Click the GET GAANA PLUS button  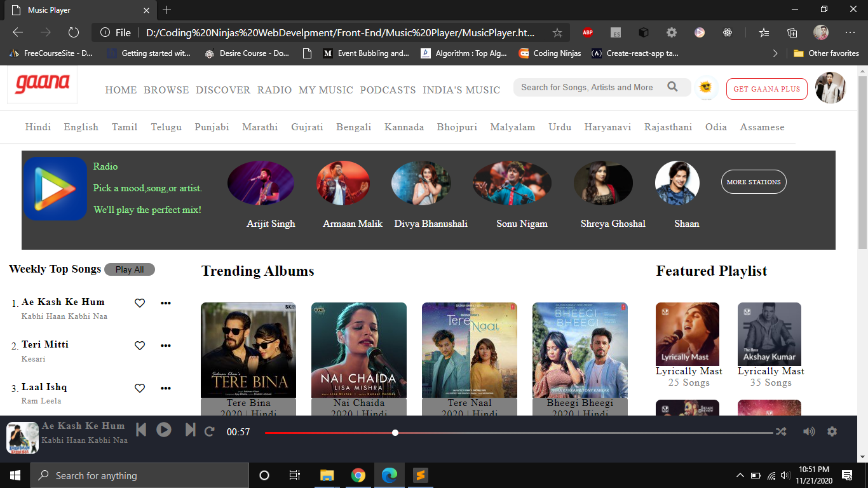click(x=767, y=89)
